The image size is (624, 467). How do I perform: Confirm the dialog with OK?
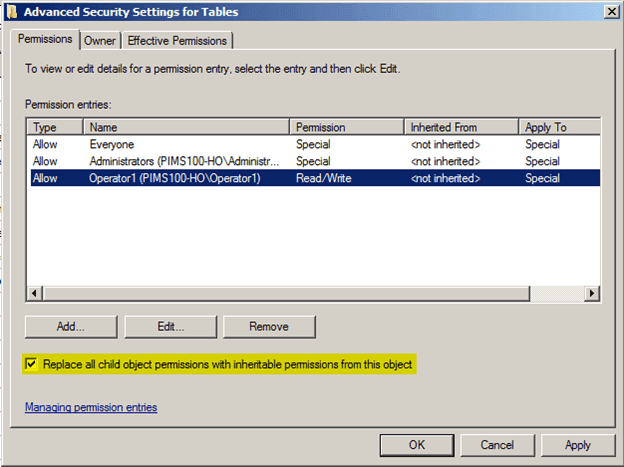click(x=417, y=445)
